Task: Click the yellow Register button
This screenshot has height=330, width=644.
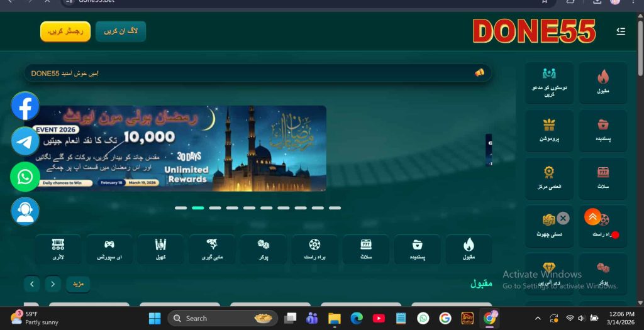Action: pos(65,31)
